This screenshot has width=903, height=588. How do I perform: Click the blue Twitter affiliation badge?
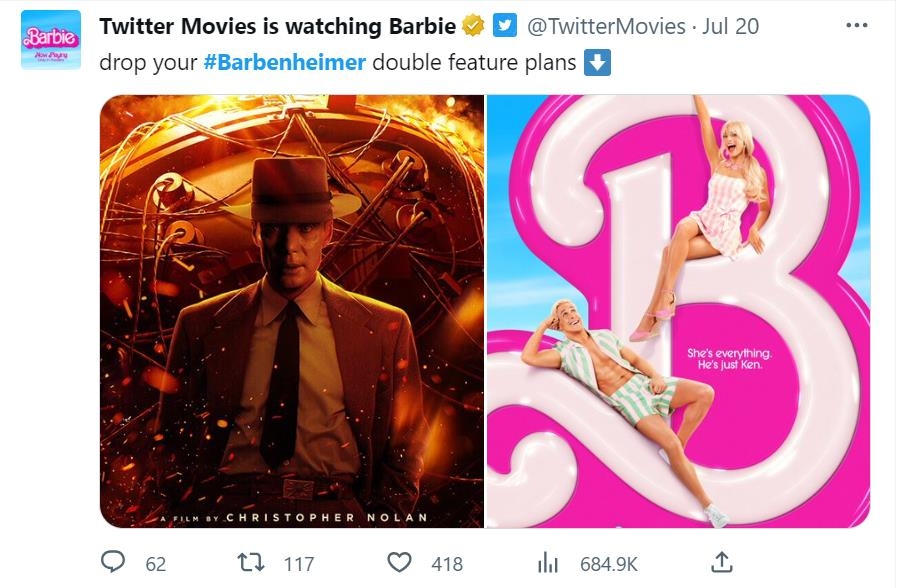click(x=505, y=26)
